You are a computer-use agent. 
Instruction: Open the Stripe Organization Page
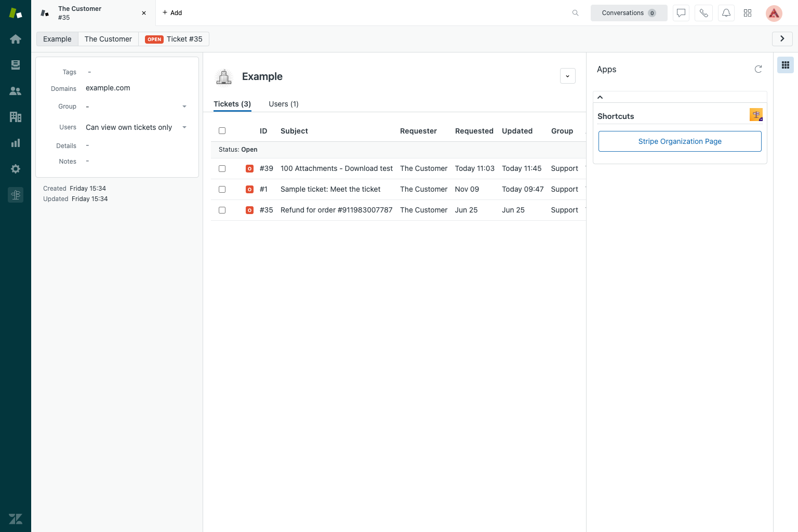[x=680, y=141]
